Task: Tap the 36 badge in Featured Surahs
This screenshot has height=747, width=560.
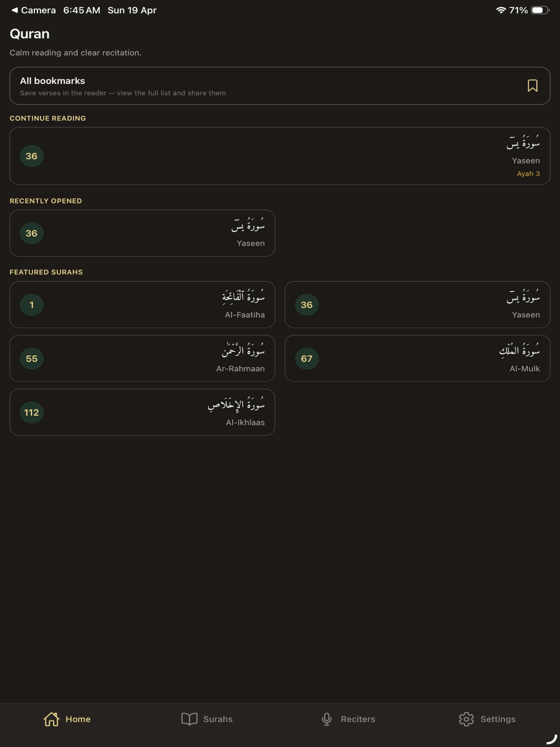Action: tap(307, 305)
